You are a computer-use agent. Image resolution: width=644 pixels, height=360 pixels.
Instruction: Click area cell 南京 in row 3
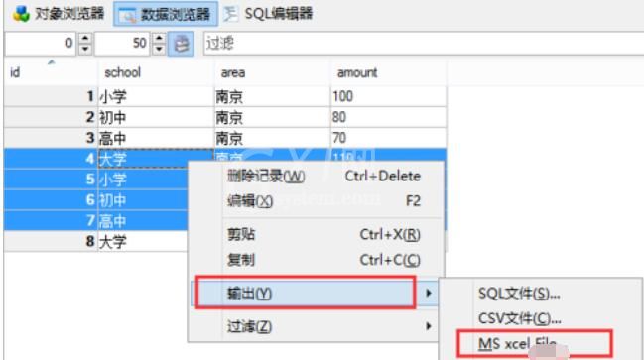point(272,138)
